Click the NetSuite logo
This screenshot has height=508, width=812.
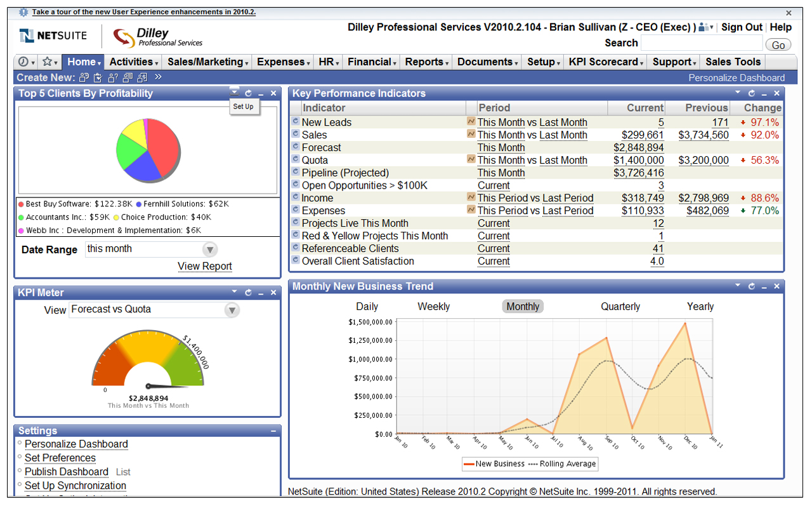pos(53,36)
